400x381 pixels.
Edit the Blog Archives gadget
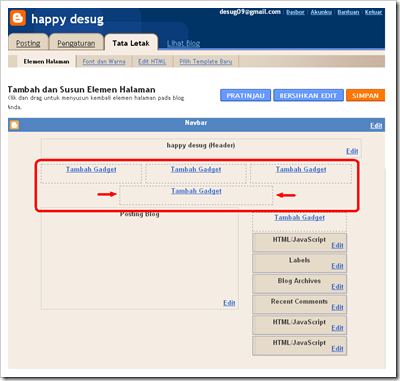pyautogui.click(x=337, y=287)
